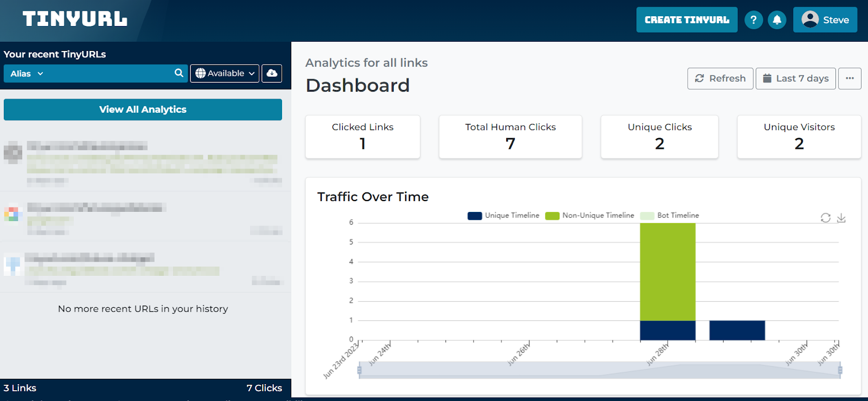
Task: Click the cloud download icon button
Action: tap(272, 73)
